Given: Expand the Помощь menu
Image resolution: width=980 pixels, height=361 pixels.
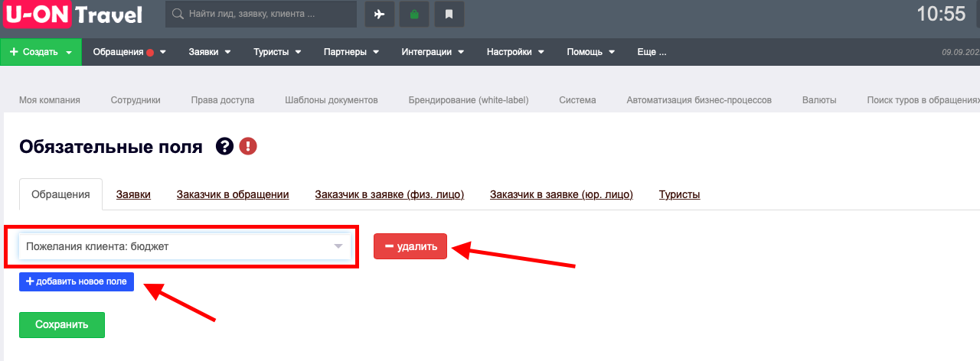Looking at the screenshot, I should [591, 52].
